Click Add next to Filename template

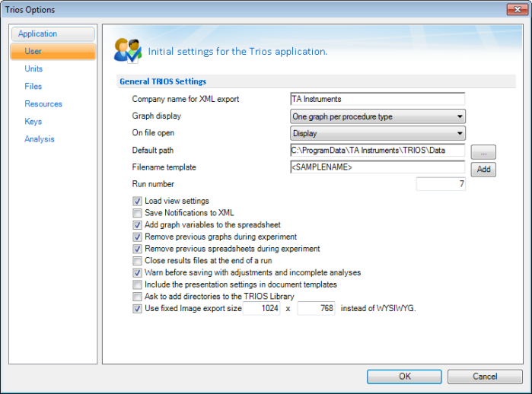(x=483, y=169)
